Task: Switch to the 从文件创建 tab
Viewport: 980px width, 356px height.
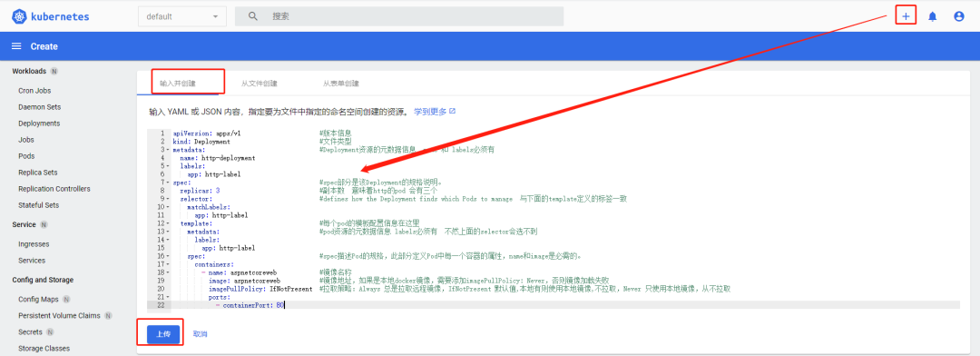Action: coord(260,84)
